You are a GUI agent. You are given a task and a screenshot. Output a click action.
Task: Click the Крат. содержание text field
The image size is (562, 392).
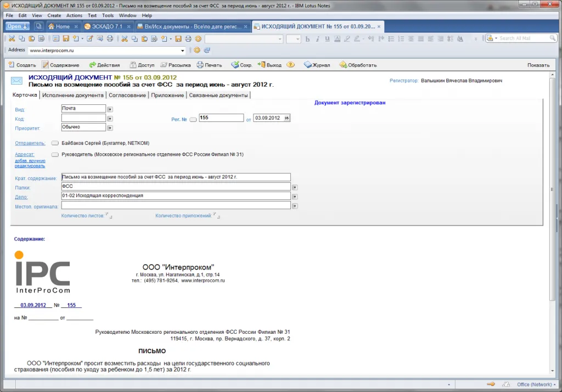[176, 177]
